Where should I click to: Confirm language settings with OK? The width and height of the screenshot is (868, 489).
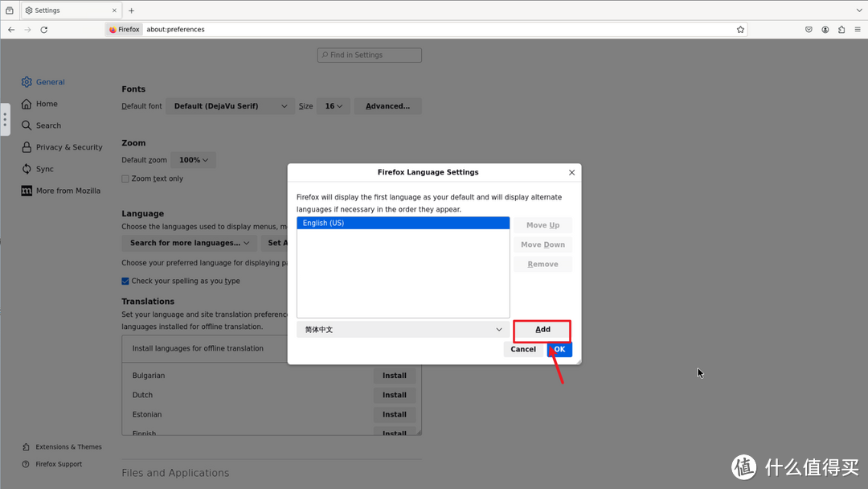tap(559, 349)
